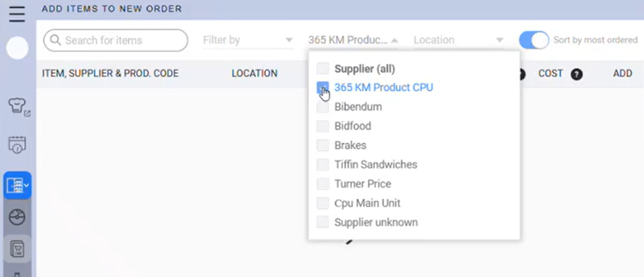Image resolution: width=644 pixels, height=277 pixels.
Task: Open the hamburger menu icon
Action: (x=17, y=15)
